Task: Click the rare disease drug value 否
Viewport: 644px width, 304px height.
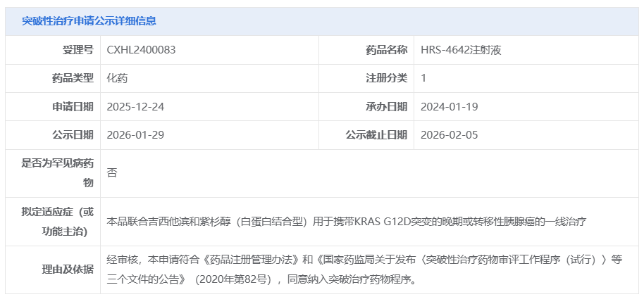Action: 112,172
